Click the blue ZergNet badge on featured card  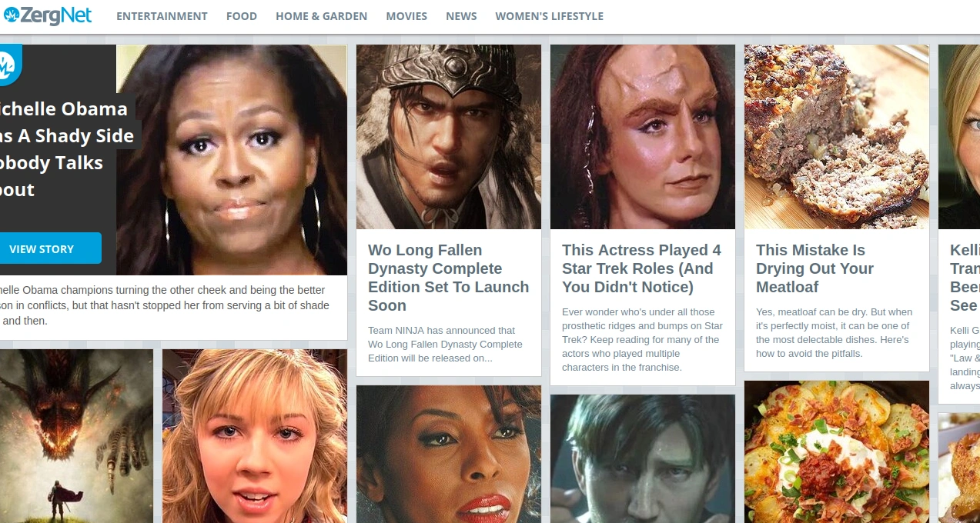[8, 64]
